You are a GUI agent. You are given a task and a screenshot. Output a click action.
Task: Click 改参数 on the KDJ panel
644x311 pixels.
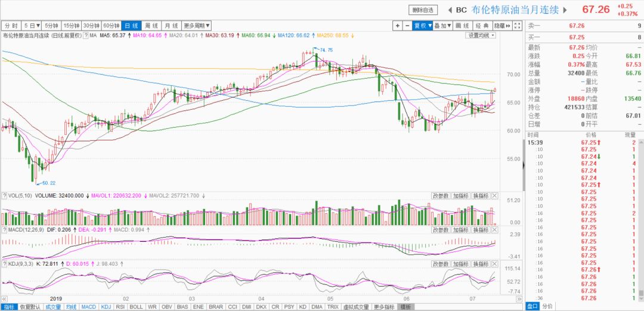tap(441, 263)
